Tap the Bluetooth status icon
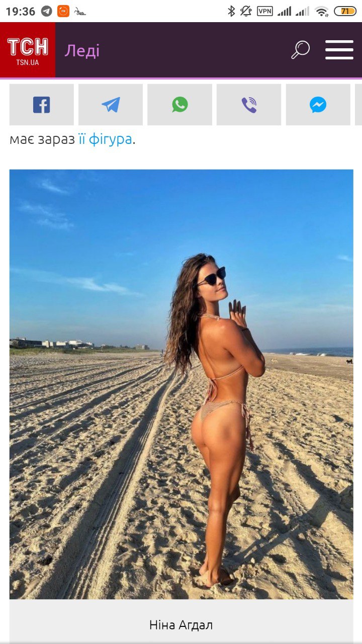 tap(231, 11)
